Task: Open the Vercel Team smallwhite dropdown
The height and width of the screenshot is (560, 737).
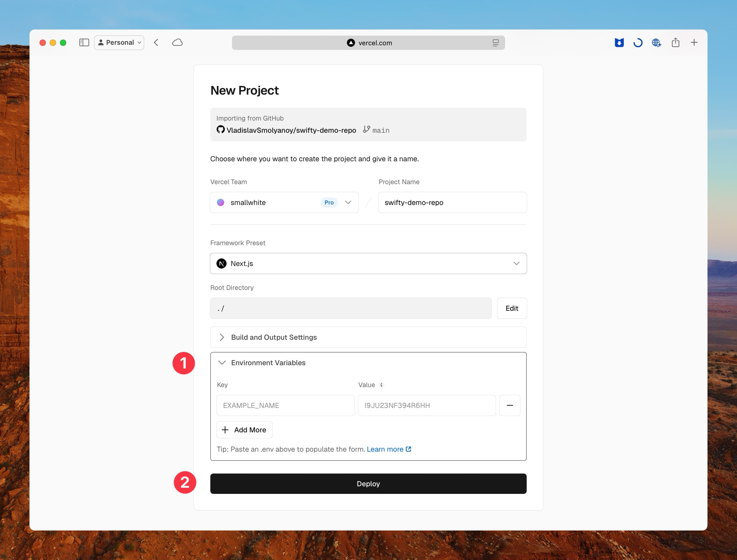Action: tap(284, 203)
